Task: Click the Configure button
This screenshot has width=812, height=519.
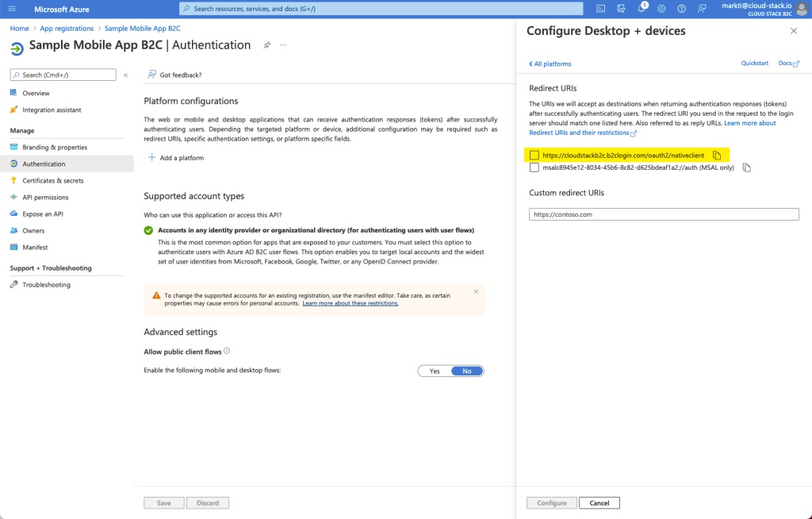Action: [x=552, y=503]
